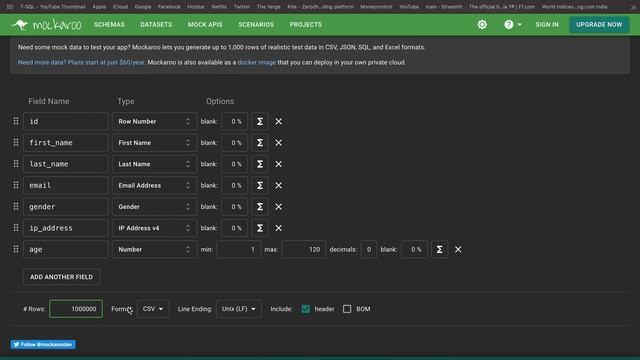Viewport: 640px width, 360px height.
Task: Open the Gender type selector
Action: (x=154, y=207)
